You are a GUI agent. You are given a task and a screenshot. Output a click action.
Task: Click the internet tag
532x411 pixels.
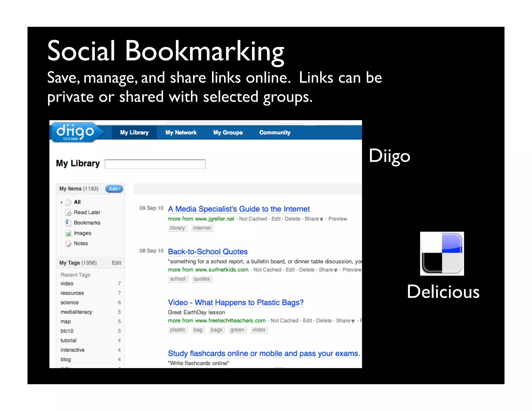202,228
